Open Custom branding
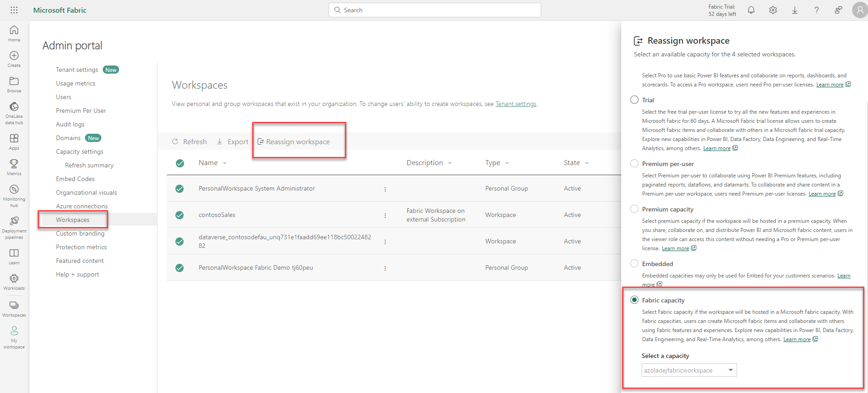The height and width of the screenshot is (393, 868). click(x=80, y=233)
